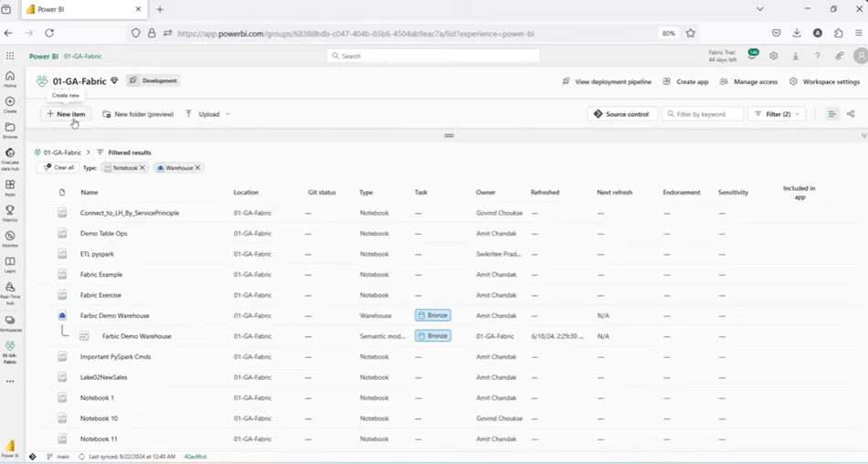Screen dimensions: 868x464
Task: Sort by Name column header
Action: pyautogui.click(x=90, y=192)
